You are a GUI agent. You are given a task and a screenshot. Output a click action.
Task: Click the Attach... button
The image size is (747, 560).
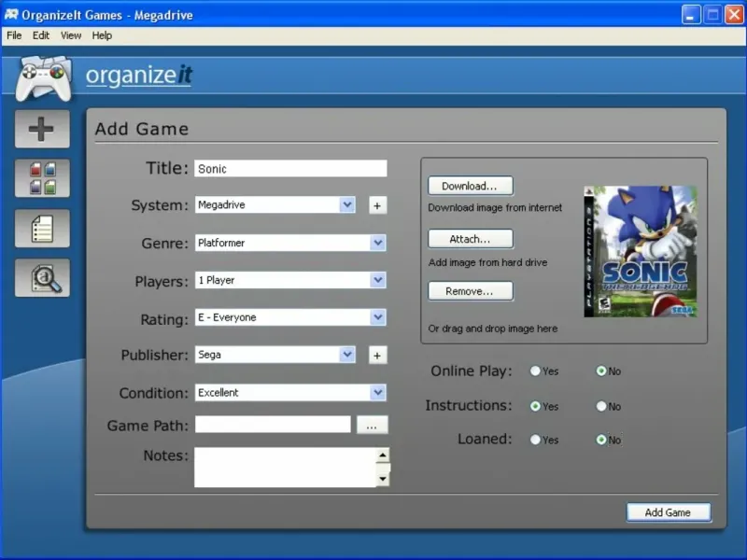471,239
